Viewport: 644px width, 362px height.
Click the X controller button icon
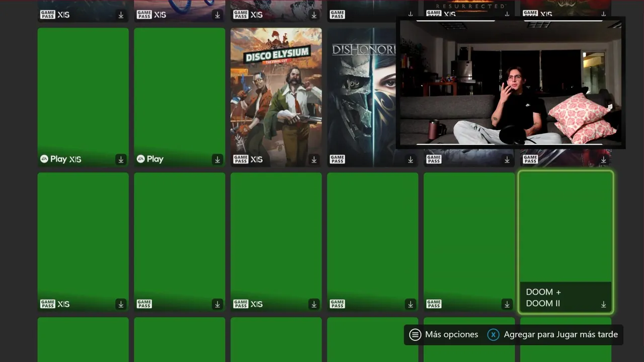(x=493, y=334)
